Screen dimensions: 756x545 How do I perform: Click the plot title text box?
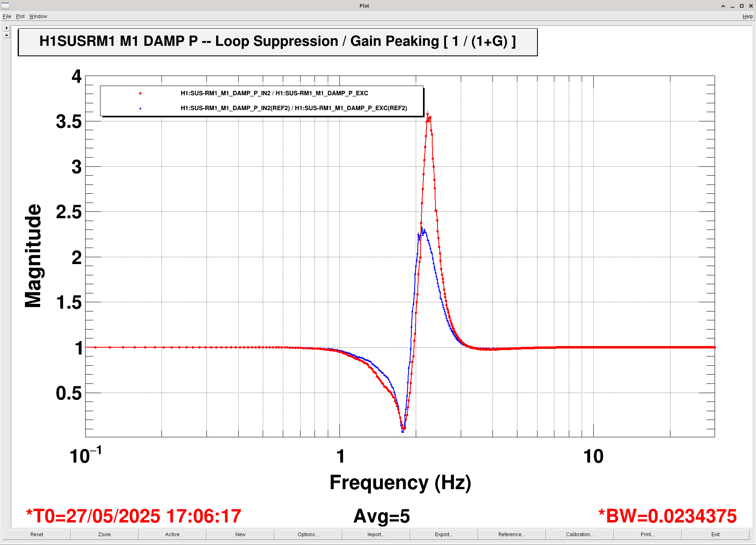pyautogui.click(x=278, y=42)
